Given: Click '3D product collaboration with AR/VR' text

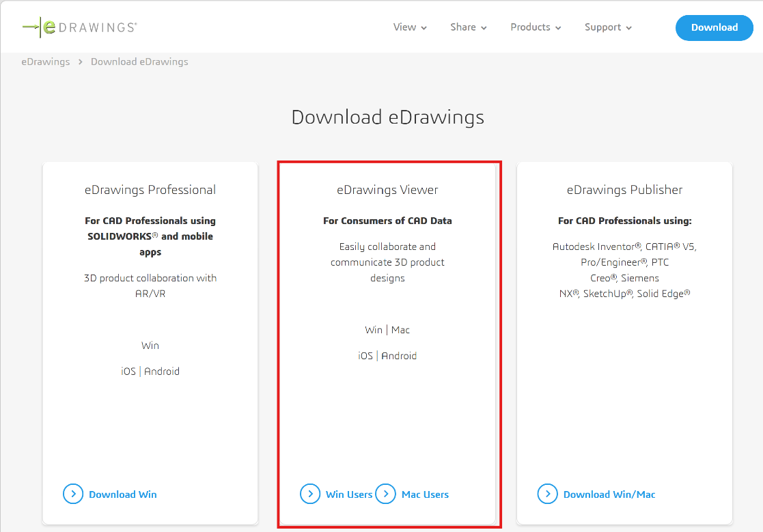Looking at the screenshot, I should 150,286.
